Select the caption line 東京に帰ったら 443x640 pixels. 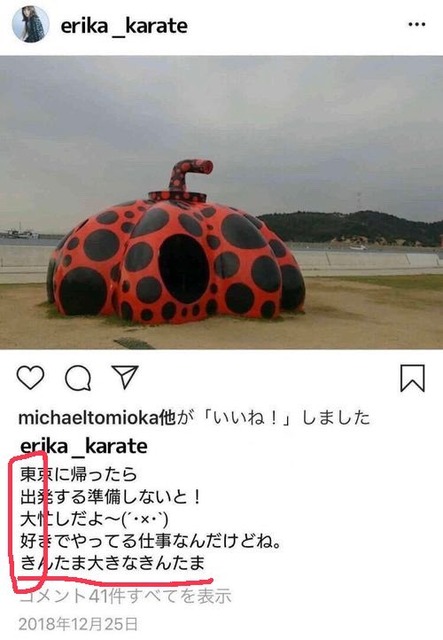pyautogui.click(x=78, y=474)
